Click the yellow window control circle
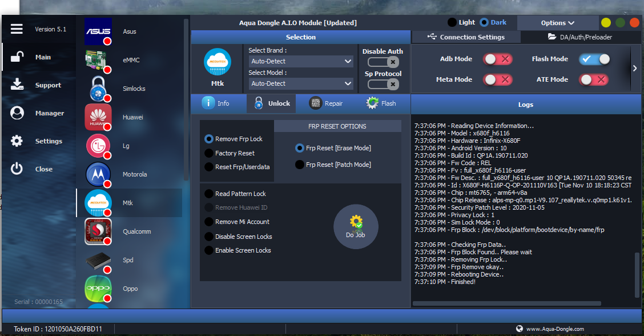This screenshot has height=336, width=644. pos(606,23)
